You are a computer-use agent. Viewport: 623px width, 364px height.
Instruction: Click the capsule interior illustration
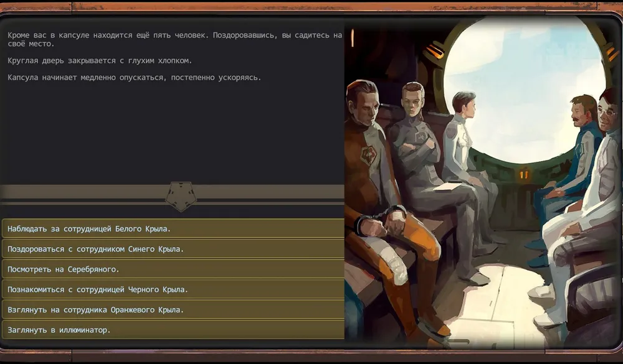(482, 182)
